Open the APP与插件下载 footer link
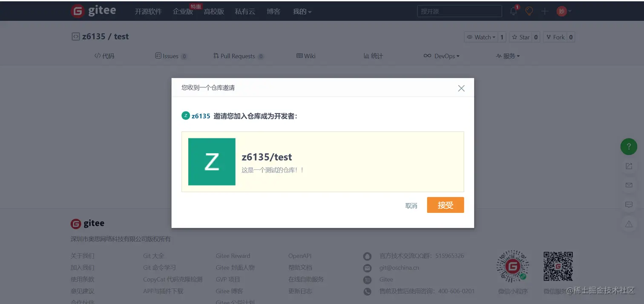644x304 pixels. 163,291
